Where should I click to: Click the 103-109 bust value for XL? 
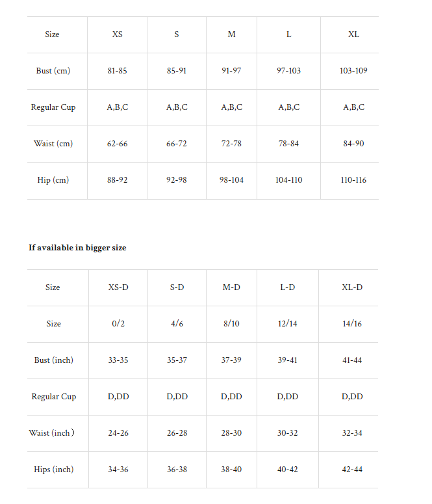coord(353,71)
